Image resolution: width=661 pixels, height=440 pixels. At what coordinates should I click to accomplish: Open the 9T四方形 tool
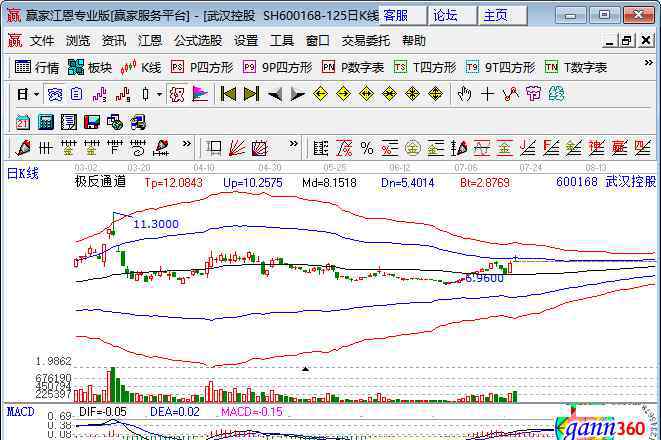coord(500,67)
